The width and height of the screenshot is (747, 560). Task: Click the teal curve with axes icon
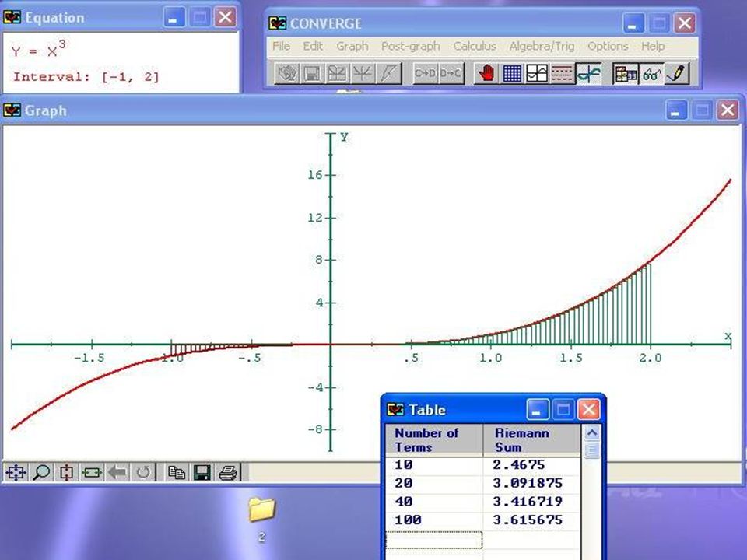[x=588, y=74]
